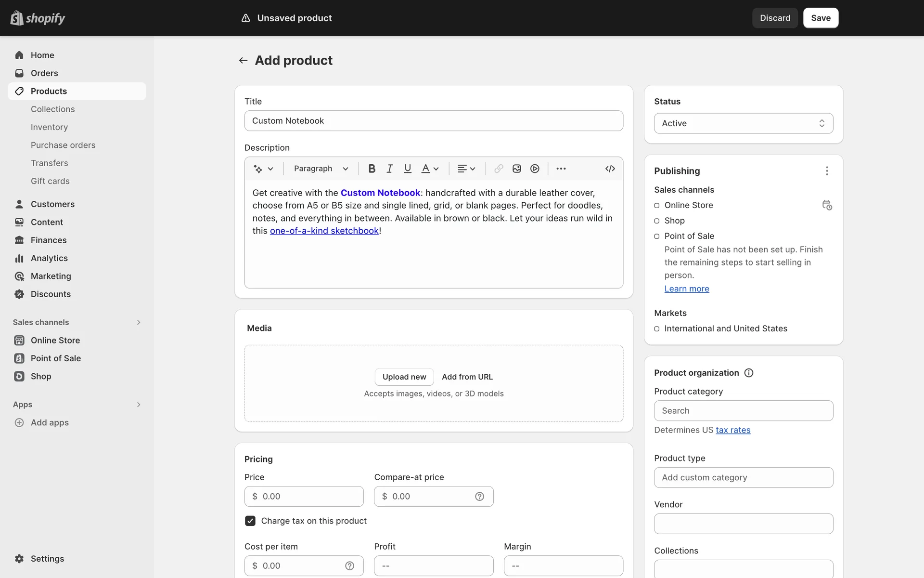
Task: Click the Upload new media button
Action: [x=404, y=377]
